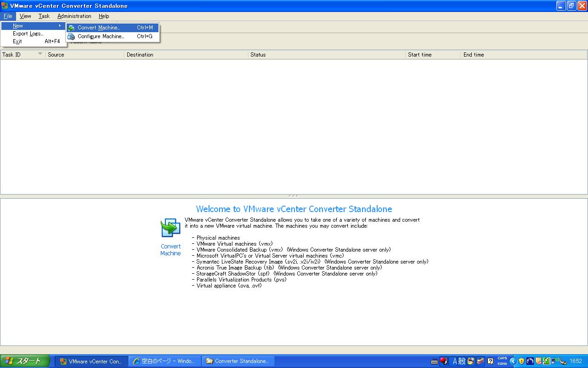Click the Start time column header
The width and height of the screenshot is (588, 368).
point(433,55)
